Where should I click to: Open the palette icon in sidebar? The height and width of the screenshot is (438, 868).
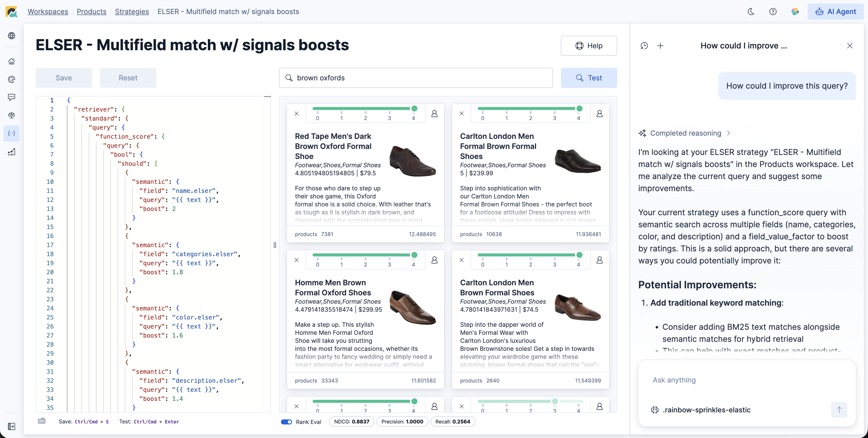pyautogui.click(x=12, y=79)
